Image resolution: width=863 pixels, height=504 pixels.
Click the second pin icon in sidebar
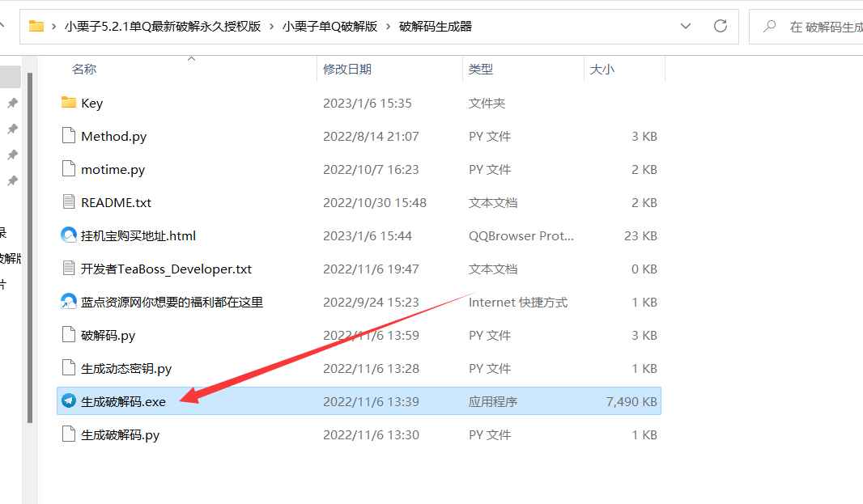[x=12, y=129]
